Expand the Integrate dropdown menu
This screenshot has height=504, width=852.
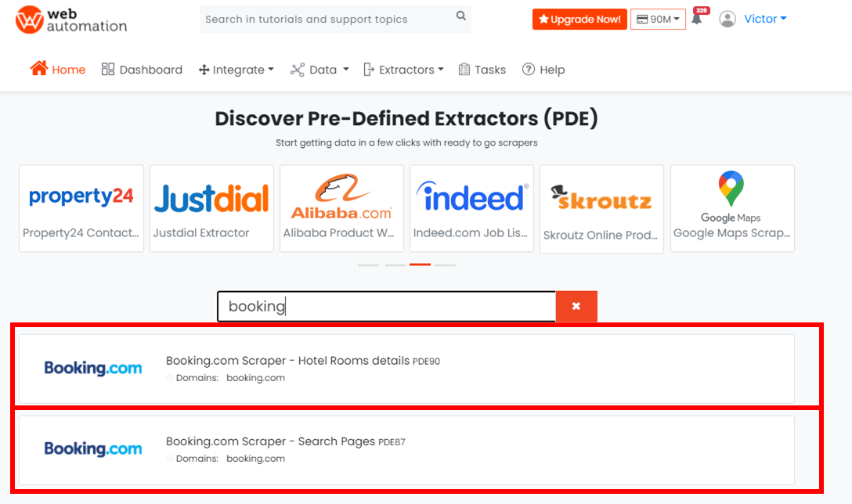236,70
